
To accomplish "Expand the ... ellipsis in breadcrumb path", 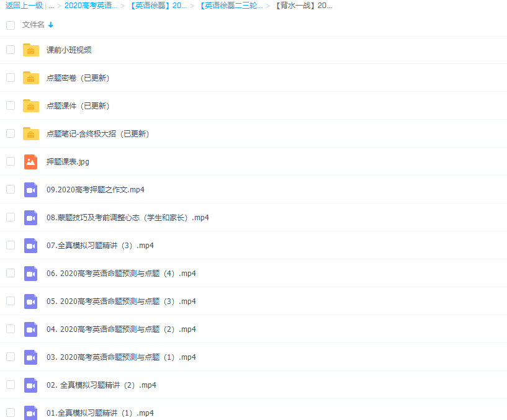I will click(51, 6).
